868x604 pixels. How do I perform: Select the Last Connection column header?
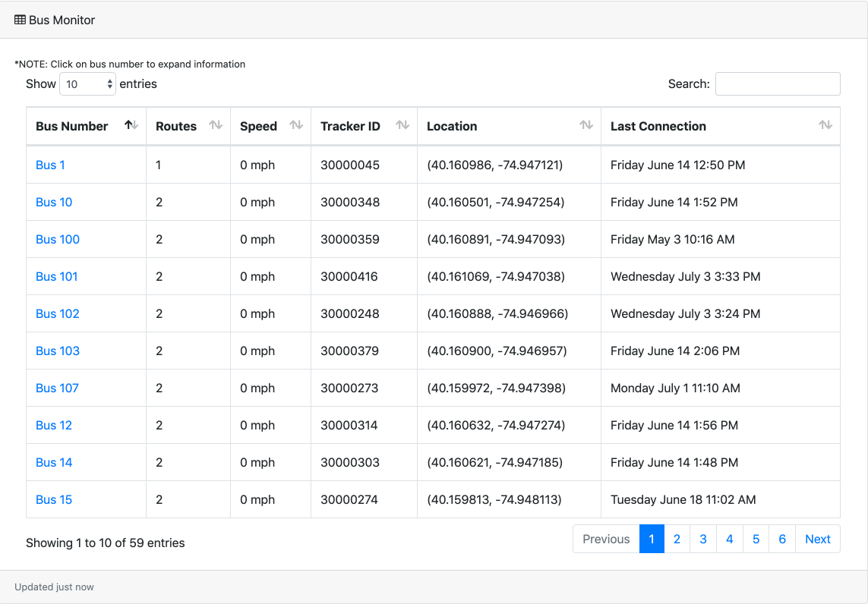coord(658,126)
